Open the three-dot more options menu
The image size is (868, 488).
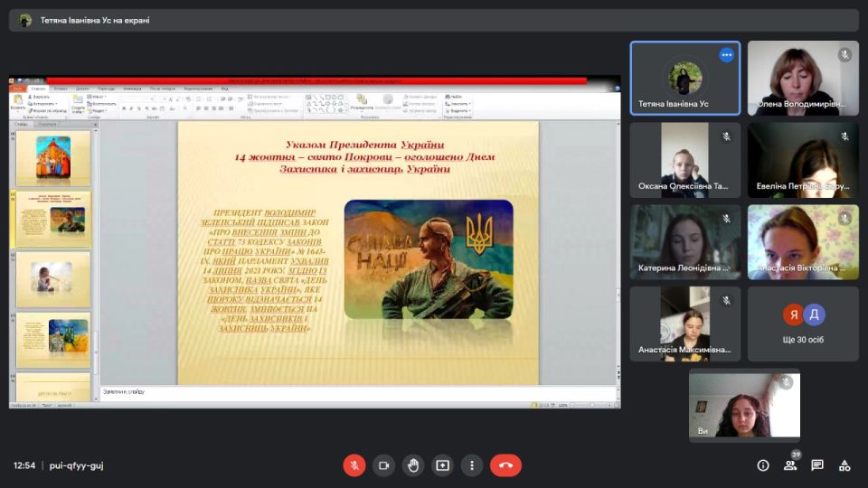click(472, 465)
